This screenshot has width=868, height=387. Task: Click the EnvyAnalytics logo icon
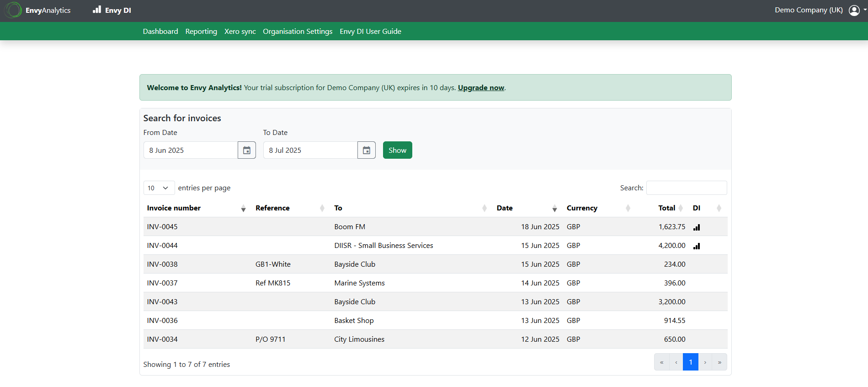[13, 10]
